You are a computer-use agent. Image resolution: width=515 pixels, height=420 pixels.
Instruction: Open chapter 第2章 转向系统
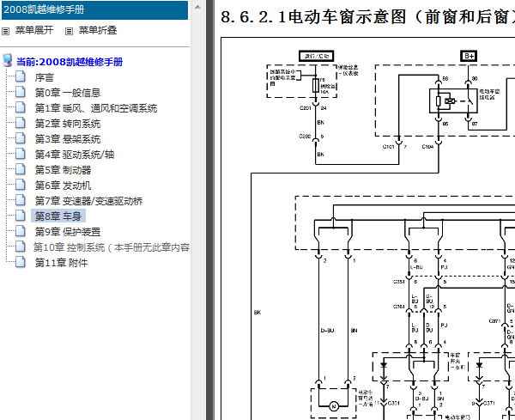pos(68,124)
